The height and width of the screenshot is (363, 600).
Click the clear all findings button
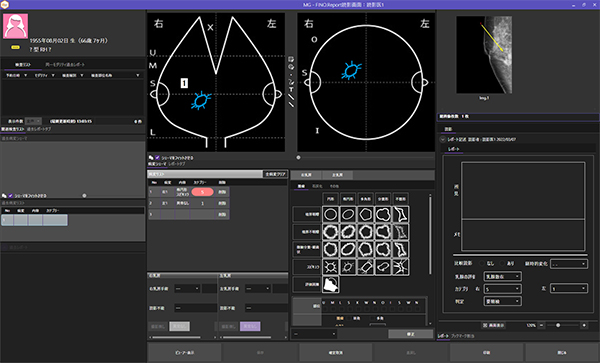point(275,174)
